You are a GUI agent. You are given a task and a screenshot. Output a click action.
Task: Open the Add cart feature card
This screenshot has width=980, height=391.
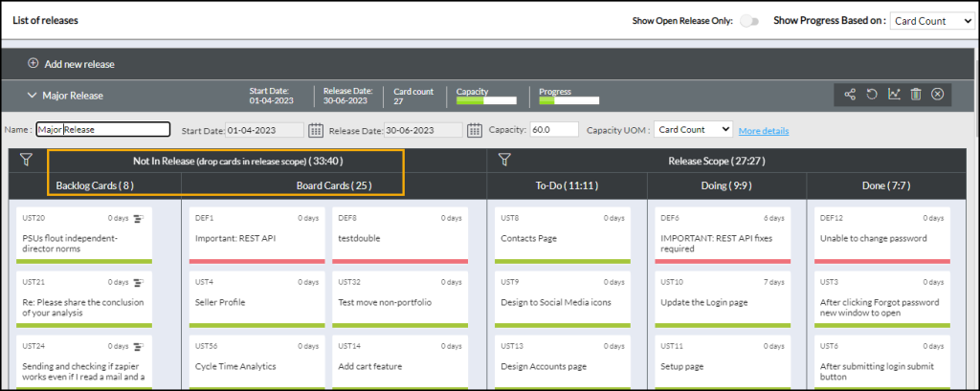coord(400,363)
